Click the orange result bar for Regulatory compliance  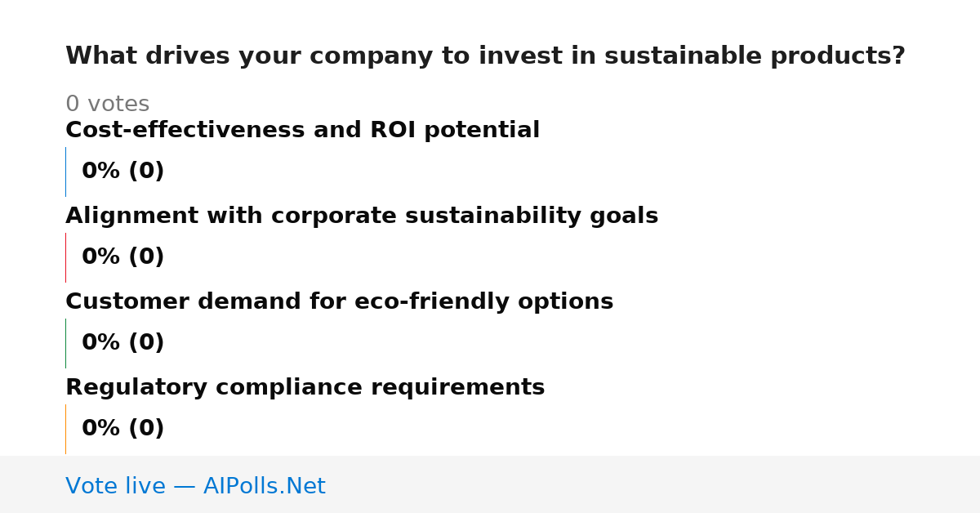(65, 429)
